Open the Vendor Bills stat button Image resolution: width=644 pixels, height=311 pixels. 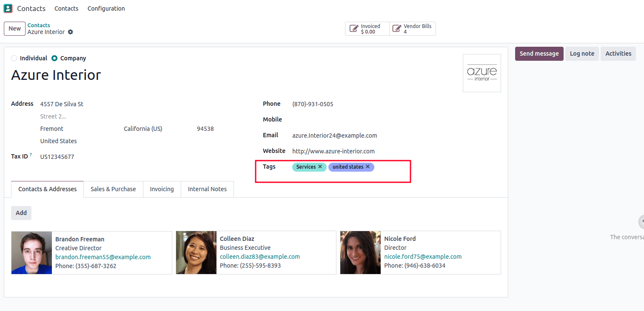(412, 29)
